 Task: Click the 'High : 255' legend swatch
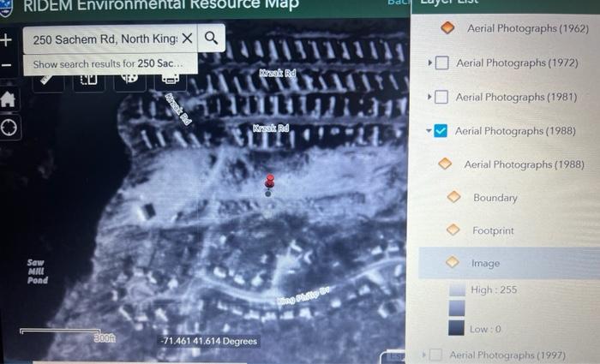pyautogui.click(x=457, y=289)
